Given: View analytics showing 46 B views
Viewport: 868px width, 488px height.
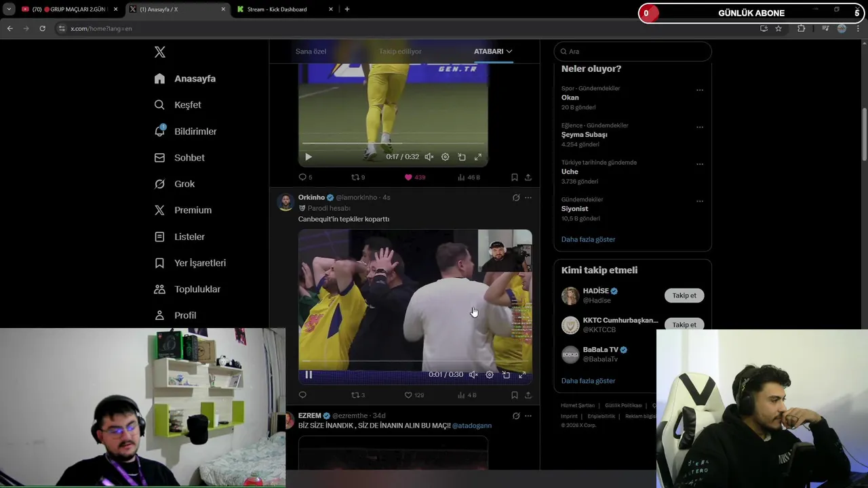Looking at the screenshot, I should point(469,177).
